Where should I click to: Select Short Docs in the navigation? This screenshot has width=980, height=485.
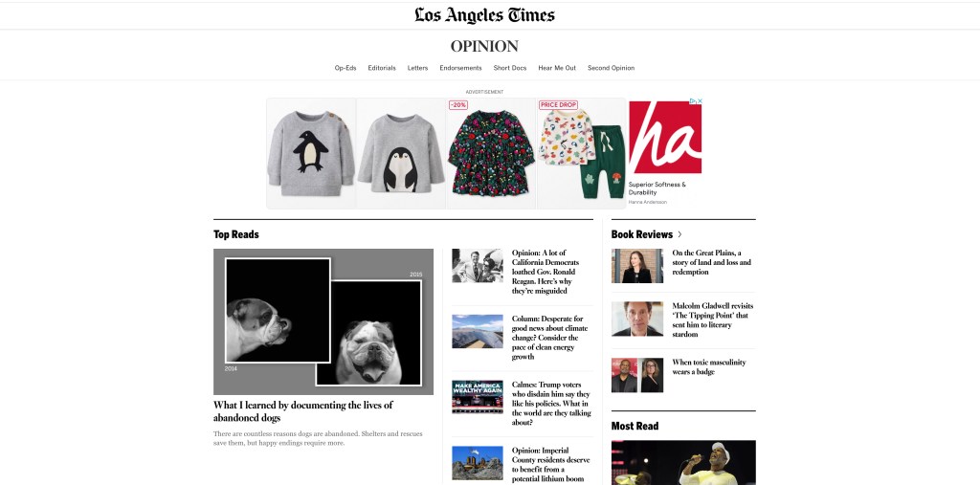(510, 68)
